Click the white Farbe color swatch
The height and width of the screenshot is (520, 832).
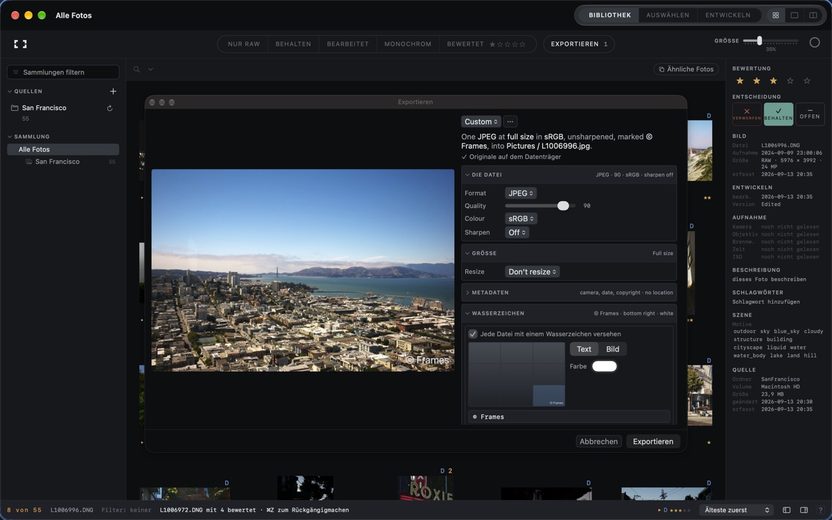coord(604,366)
